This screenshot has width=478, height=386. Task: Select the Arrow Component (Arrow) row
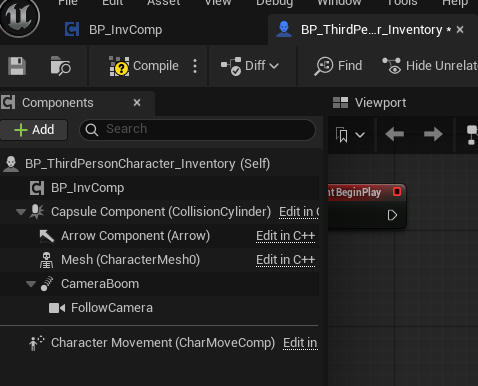coord(159,236)
